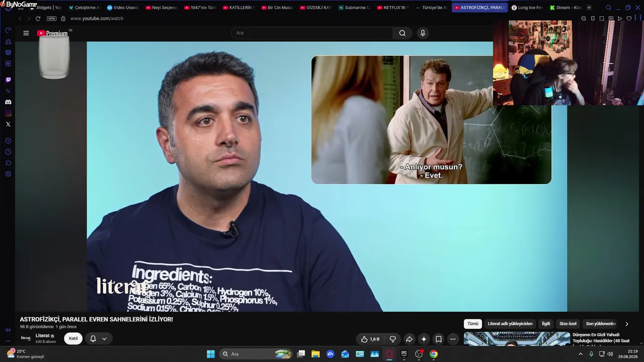Image resolution: width=644 pixels, height=362 pixels.
Task: Click the Katıl join button
Action: pyautogui.click(x=73, y=338)
